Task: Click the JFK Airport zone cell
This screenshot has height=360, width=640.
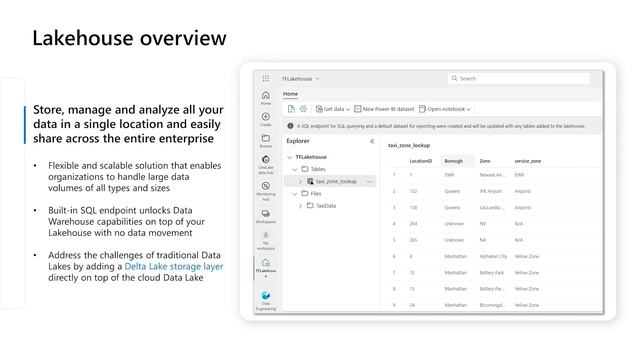Action: point(491,191)
